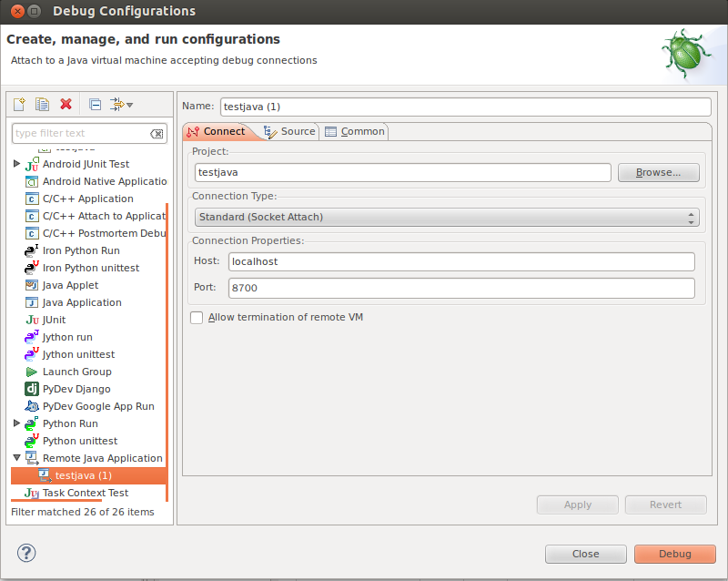The width and height of the screenshot is (728, 581).
Task: Switch to the Source tab
Action: [x=289, y=131]
